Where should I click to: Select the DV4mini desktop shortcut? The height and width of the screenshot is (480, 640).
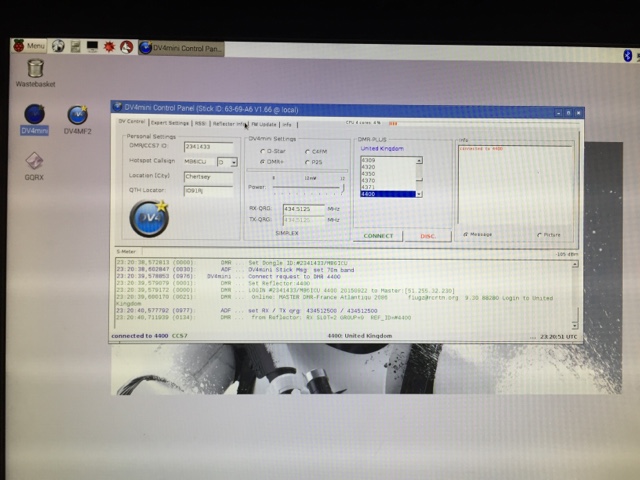tap(35, 119)
